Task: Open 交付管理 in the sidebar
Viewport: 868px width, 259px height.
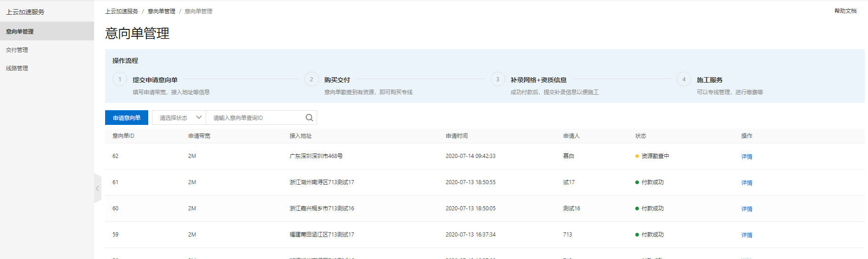Action: coord(47,50)
